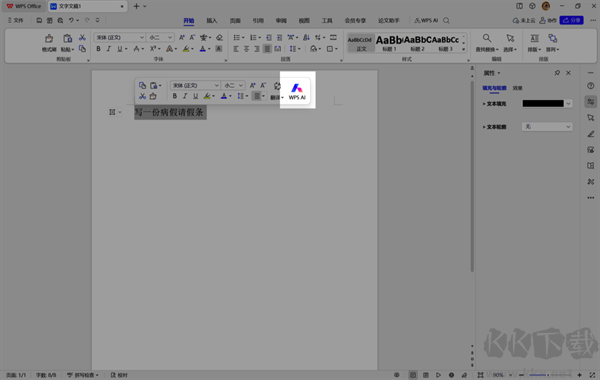Screen dimensions: 600x380
Task: Click the sort icon in paragraph group
Action: pos(306,38)
